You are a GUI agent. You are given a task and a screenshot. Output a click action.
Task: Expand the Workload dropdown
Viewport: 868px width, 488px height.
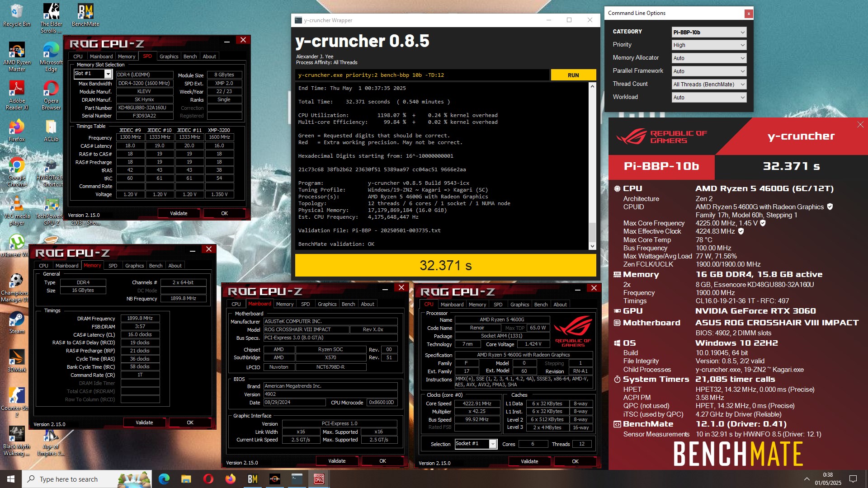(709, 98)
